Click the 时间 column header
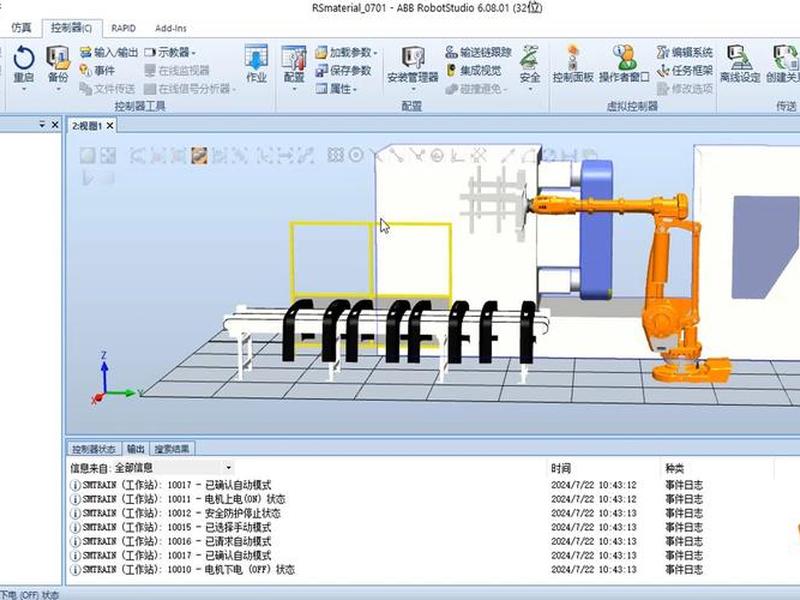800x600 pixels. pyautogui.click(x=561, y=468)
